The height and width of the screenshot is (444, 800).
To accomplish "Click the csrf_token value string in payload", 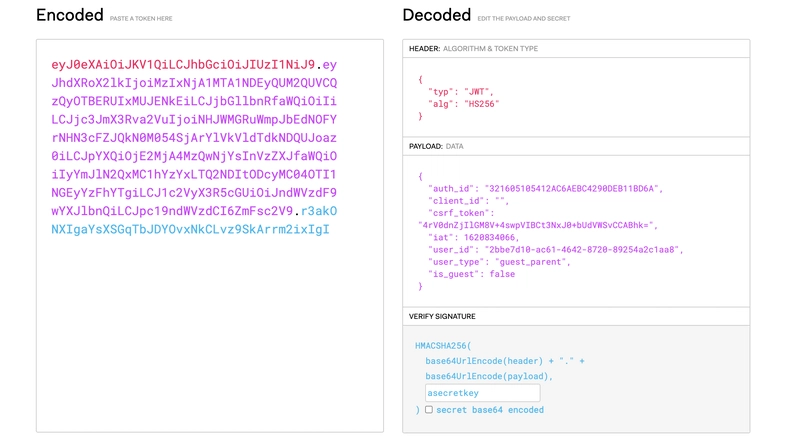I will (537, 225).
